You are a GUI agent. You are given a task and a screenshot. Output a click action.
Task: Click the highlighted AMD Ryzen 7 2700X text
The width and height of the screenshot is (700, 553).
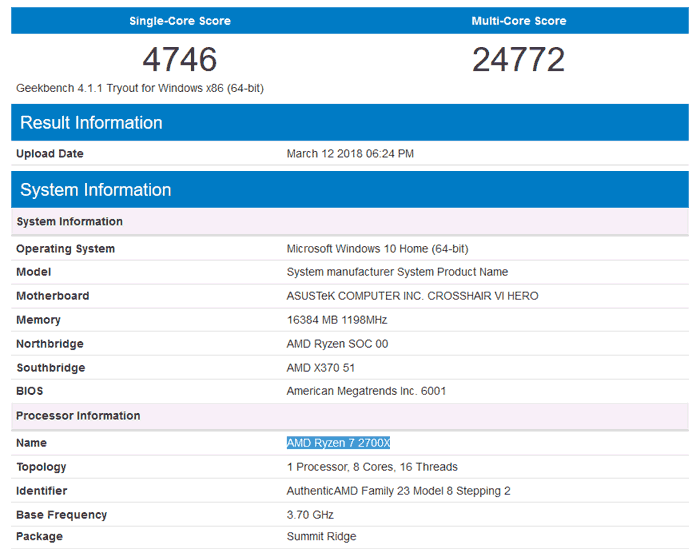[338, 443]
